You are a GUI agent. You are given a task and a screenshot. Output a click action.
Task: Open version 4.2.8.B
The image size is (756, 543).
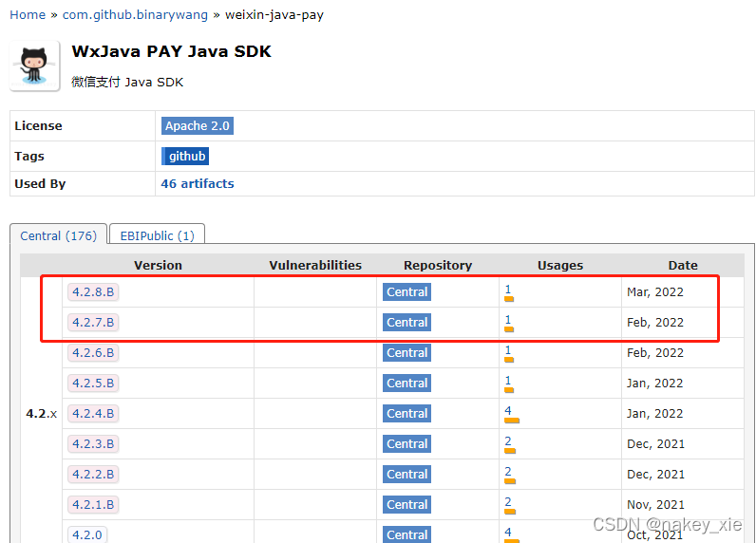pyautogui.click(x=93, y=292)
